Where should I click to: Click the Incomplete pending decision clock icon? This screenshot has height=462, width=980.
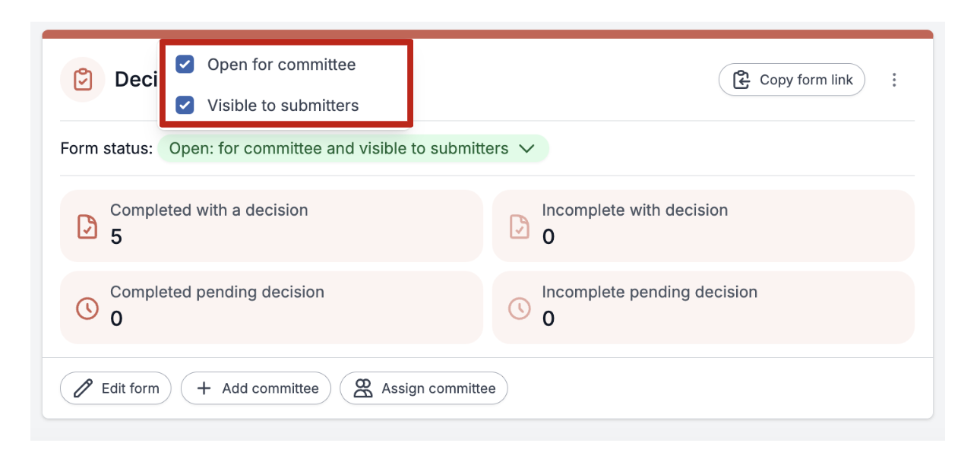[520, 308]
